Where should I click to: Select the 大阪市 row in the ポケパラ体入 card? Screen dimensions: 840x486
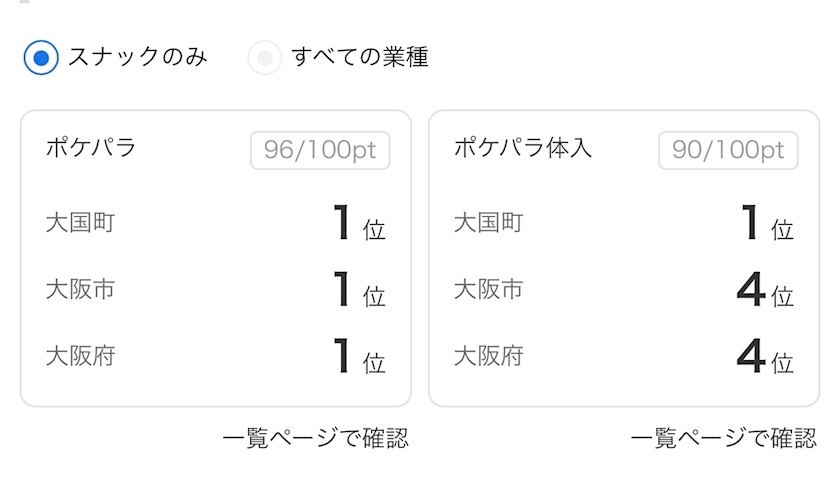(x=624, y=289)
